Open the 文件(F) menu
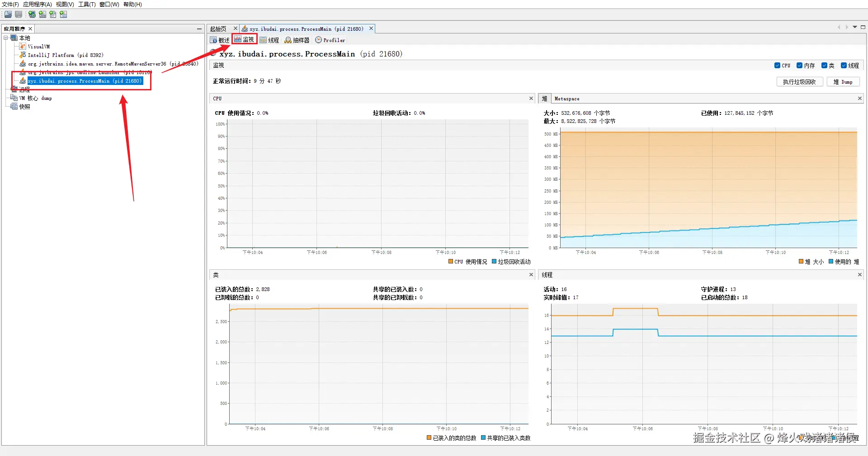The image size is (868, 456). point(10,5)
